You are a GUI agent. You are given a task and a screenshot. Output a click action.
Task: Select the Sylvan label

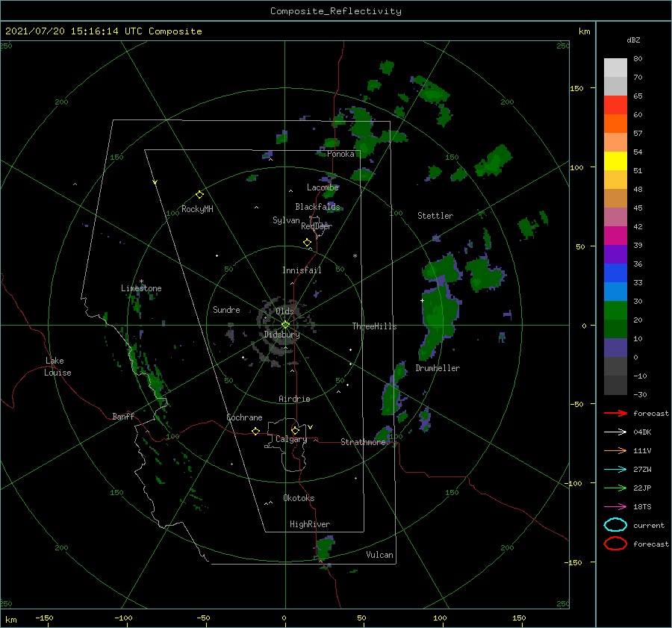point(286,220)
